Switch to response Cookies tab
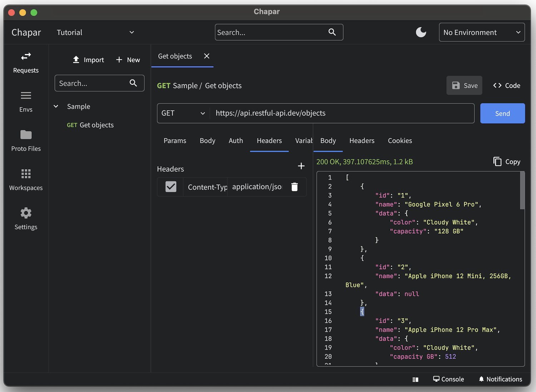The width and height of the screenshot is (536, 392). pos(400,141)
